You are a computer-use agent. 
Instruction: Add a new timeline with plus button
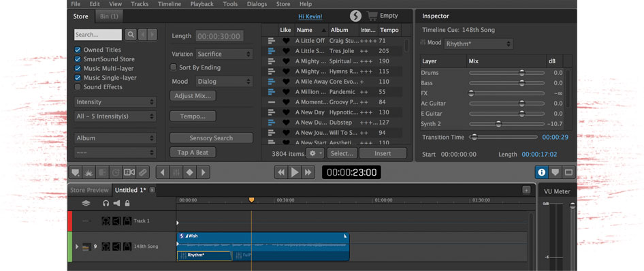point(526,190)
